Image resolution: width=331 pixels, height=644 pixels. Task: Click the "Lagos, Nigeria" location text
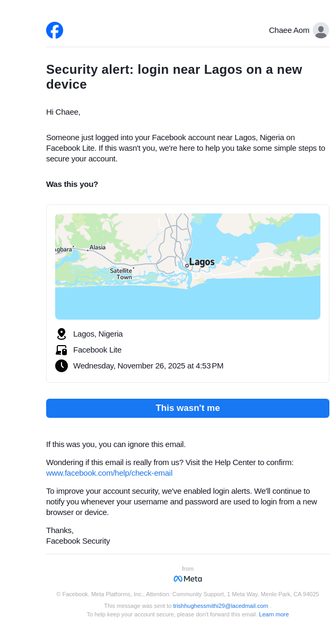tap(98, 334)
